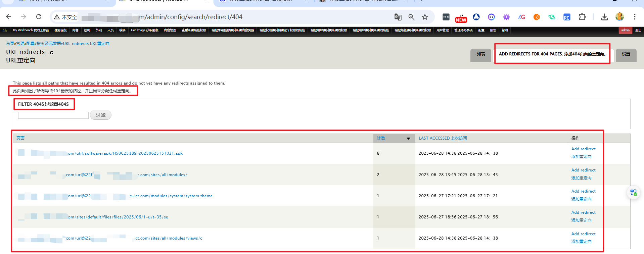
Task: Open 配置 admin menu
Action: click(481, 30)
